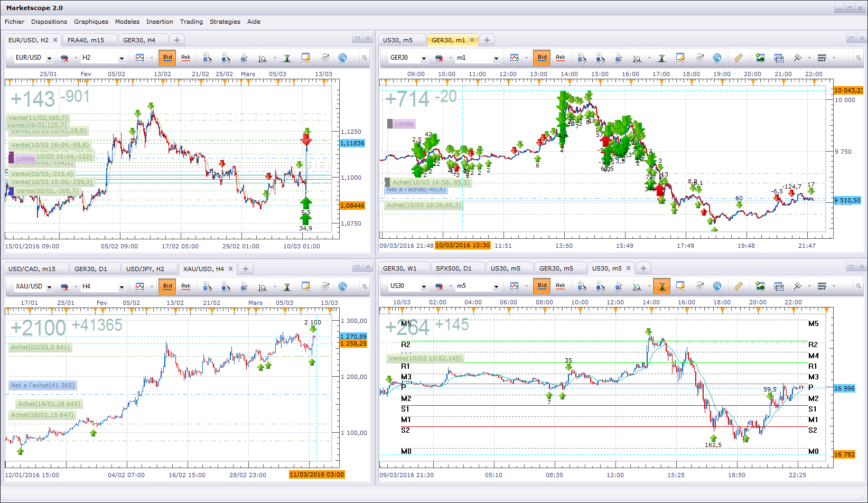Toggle Bid price on GER30 m1 chart

click(542, 58)
